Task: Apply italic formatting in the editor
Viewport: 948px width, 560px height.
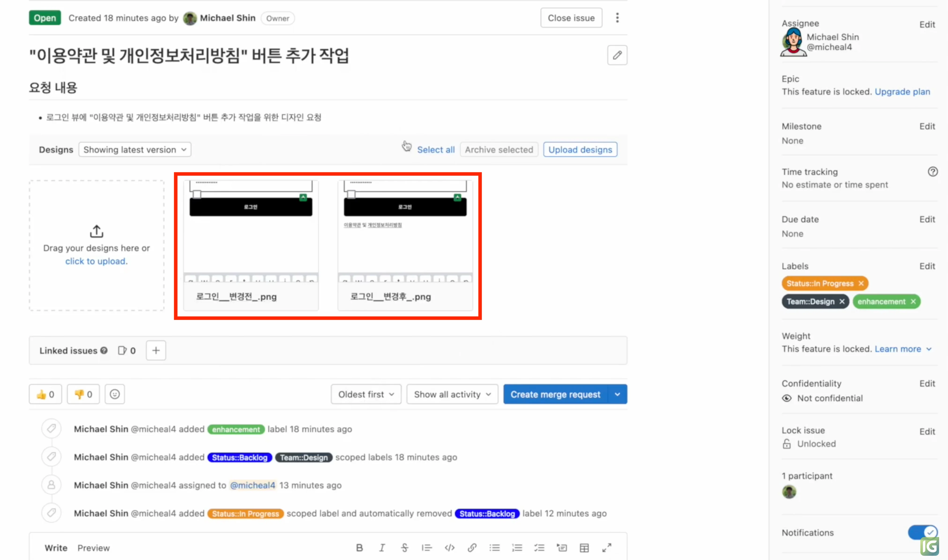Action: (382, 548)
